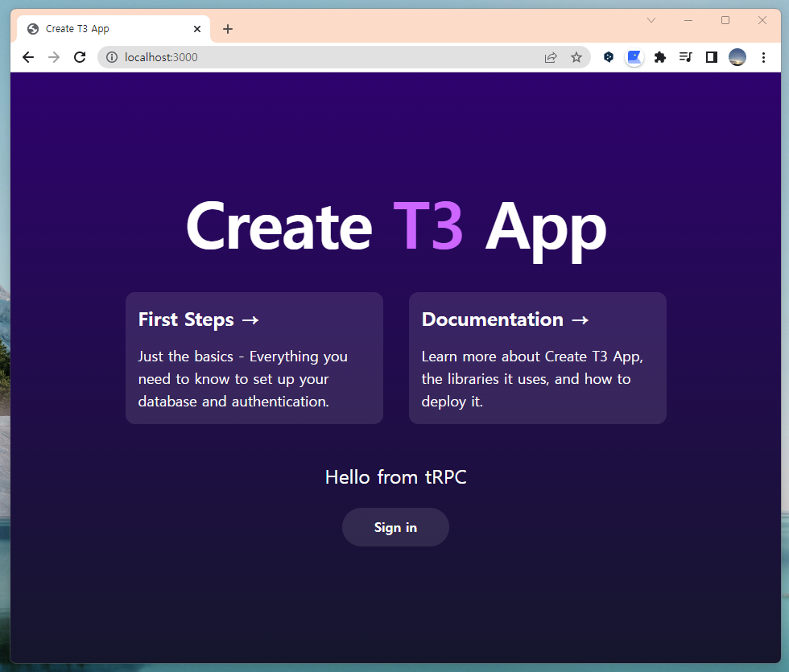Open the Chrome three-dot menu
This screenshot has width=789, height=672.
coord(763,57)
